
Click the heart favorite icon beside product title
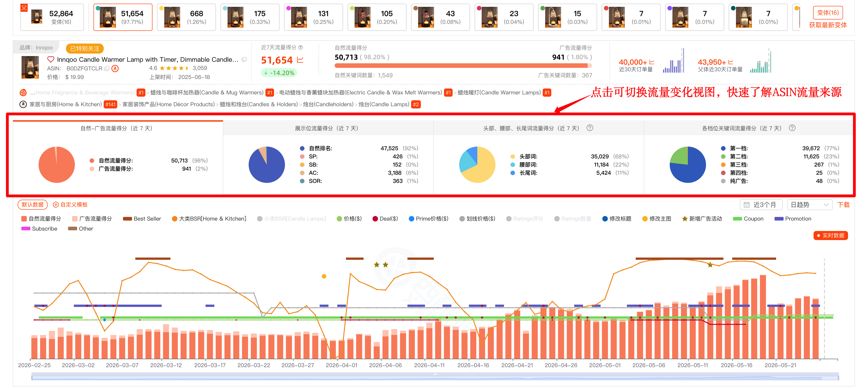coord(51,59)
